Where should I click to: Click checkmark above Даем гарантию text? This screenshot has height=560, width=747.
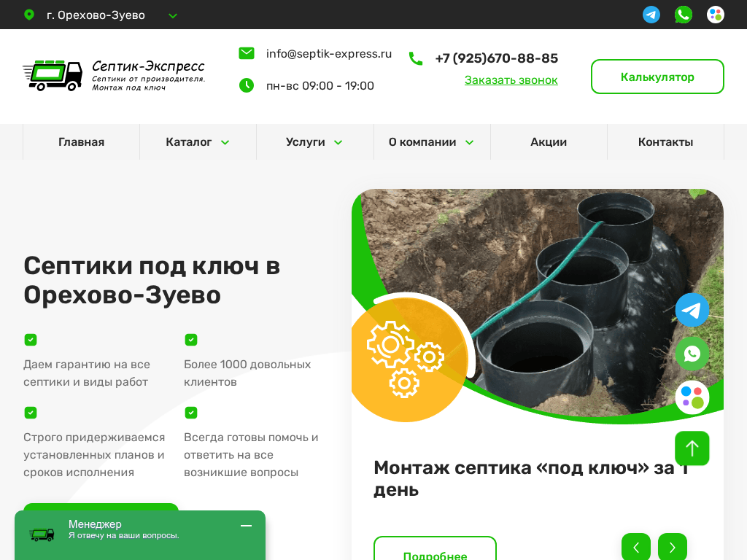[31, 340]
